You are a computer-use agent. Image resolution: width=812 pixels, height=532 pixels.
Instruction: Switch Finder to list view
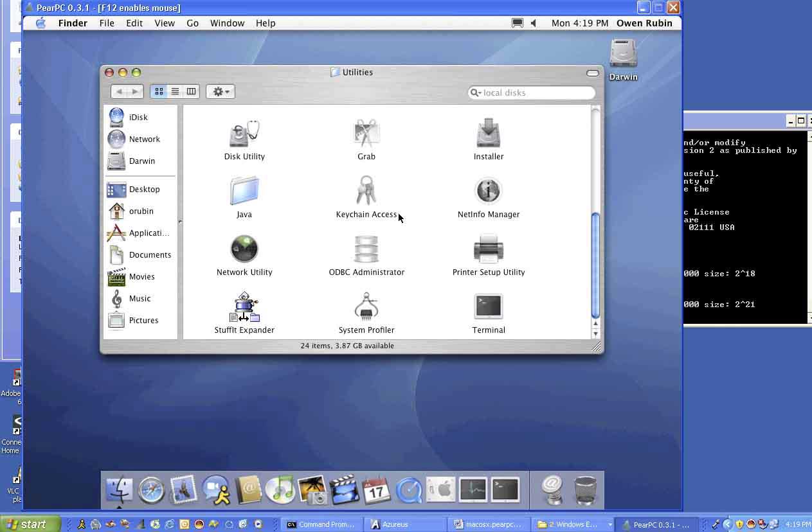(x=175, y=92)
